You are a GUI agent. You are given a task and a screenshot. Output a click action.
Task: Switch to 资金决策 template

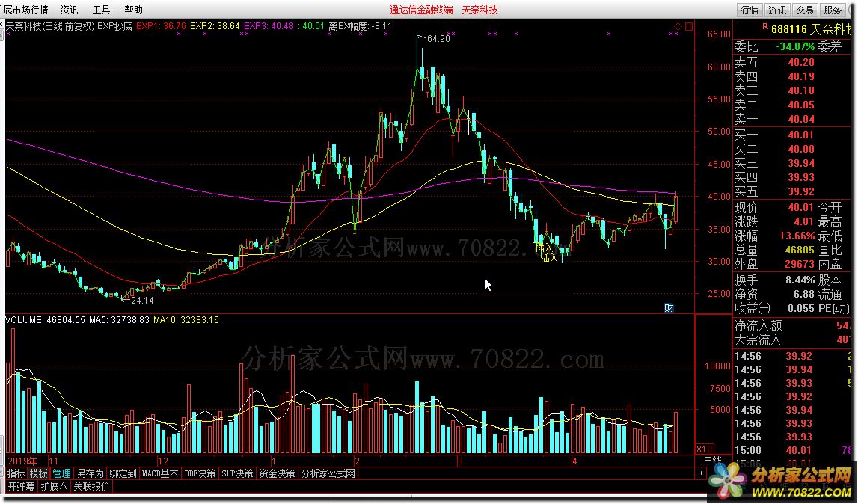(277, 473)
